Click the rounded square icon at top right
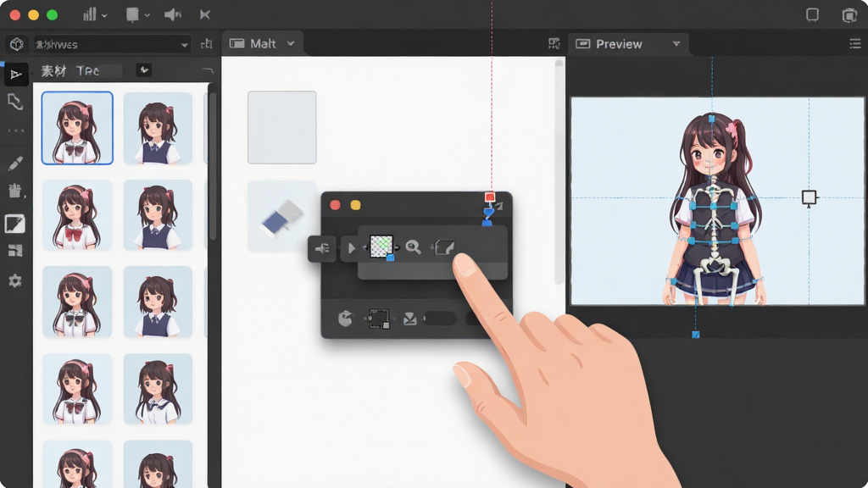The width and height of the screenshot is (868, 488). coord(812,14)
